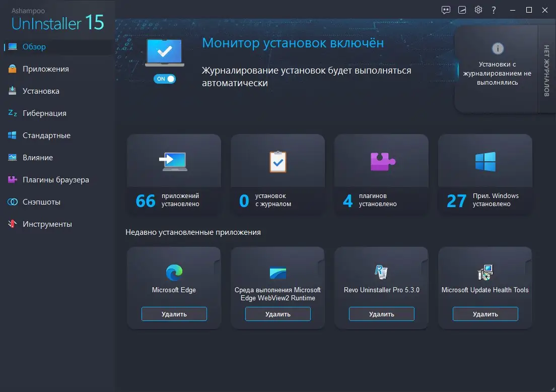Click the notes icon in the title bar
This screenshot has width=556, height=392.
click(462, 10)
